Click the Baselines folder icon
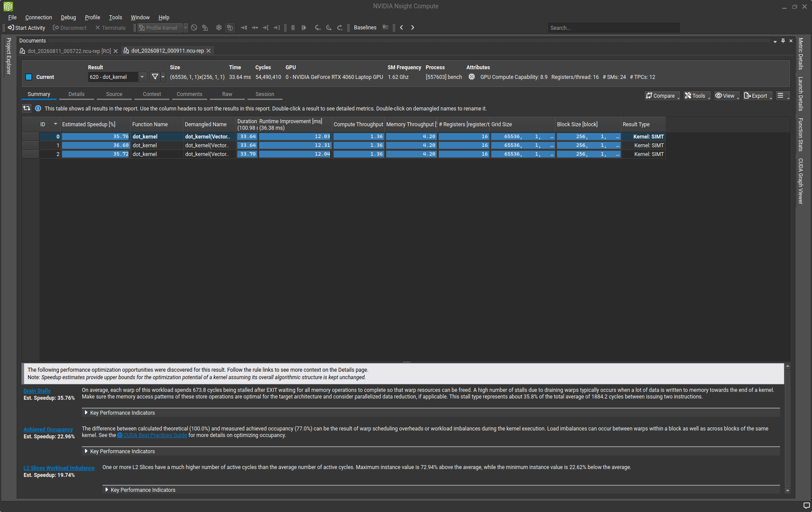812x512 pixels. coord(385,27)
